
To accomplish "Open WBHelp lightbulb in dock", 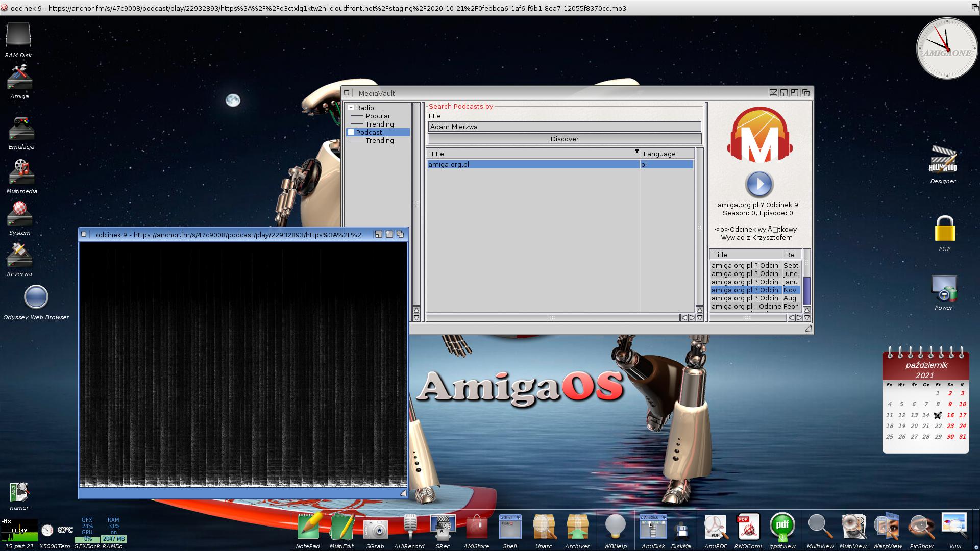I will (615, 527).
